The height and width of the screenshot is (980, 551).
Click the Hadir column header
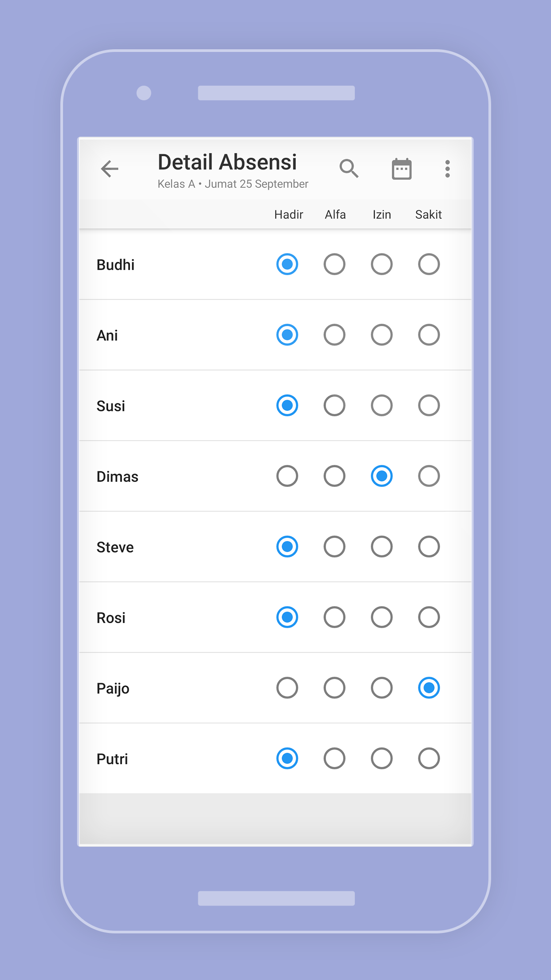click(x=288, y=215)
